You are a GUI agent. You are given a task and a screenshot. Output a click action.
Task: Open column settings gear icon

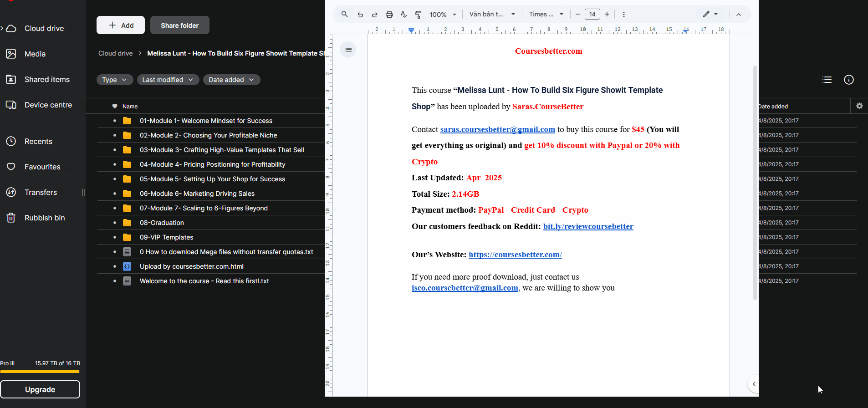[x=859, y=106]
